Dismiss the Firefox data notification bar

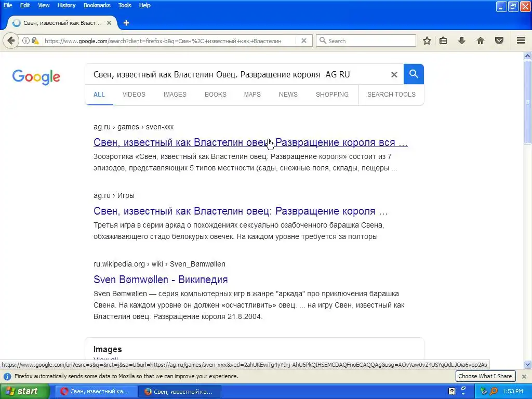coord(524,376)
